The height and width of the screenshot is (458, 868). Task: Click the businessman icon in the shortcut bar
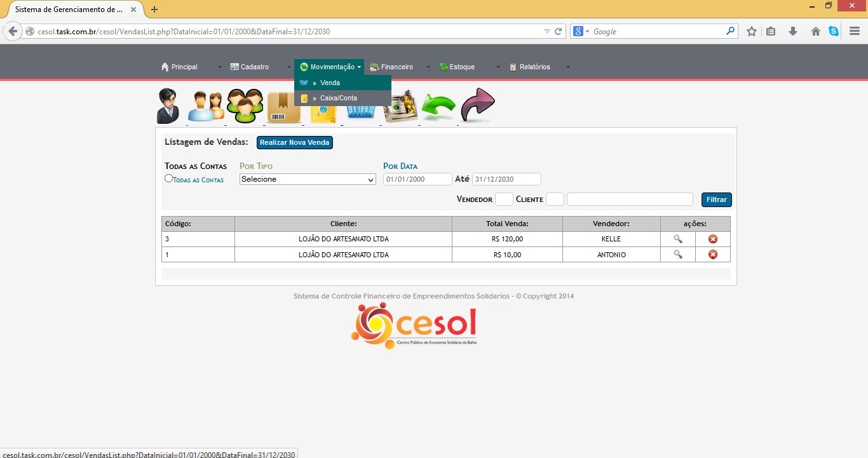coord(168,106)
